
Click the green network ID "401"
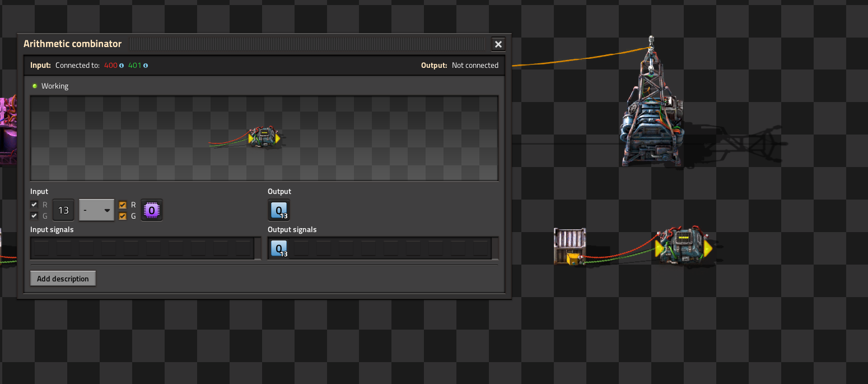click(x=135, y=66)
